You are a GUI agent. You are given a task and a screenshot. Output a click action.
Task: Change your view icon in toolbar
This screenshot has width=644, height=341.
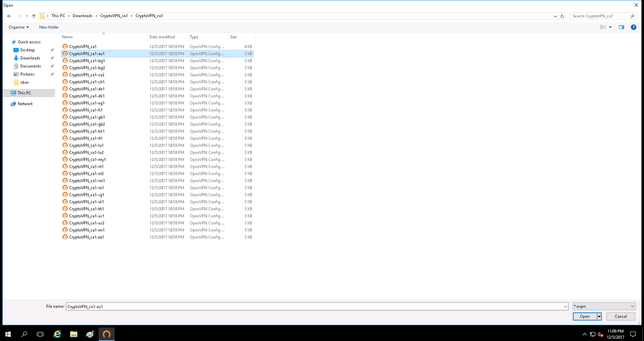click(603, 27)
